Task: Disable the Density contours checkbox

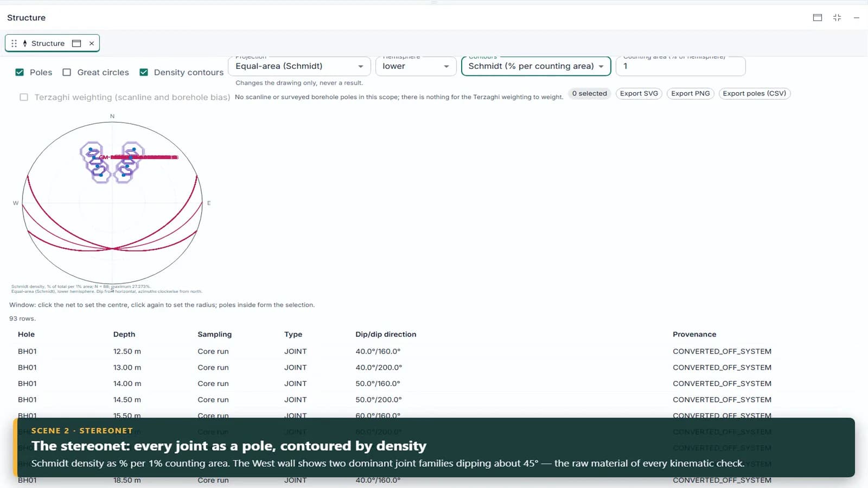Action: click(x=144, y=72)
